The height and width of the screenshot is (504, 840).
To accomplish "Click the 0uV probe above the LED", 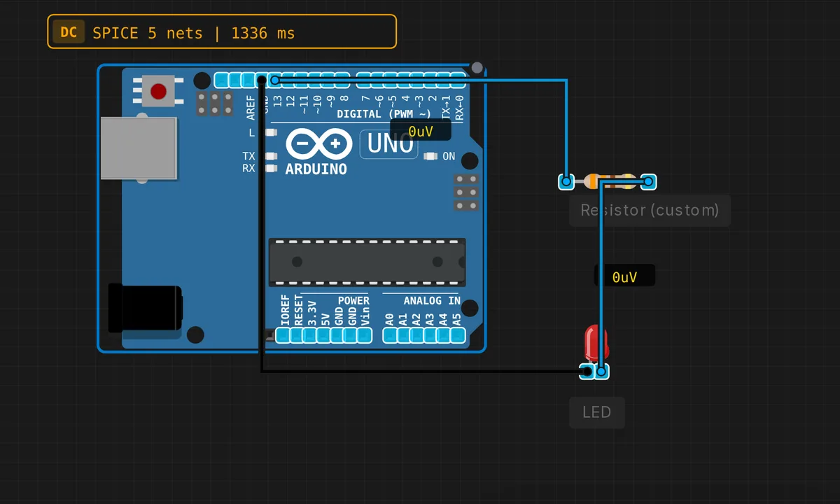I will [x=624, y=276].
